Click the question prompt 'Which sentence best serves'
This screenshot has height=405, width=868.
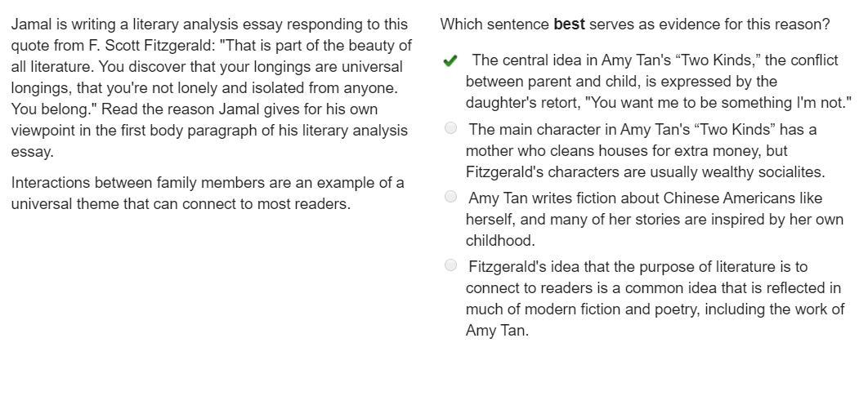click(x=634, y=24)
